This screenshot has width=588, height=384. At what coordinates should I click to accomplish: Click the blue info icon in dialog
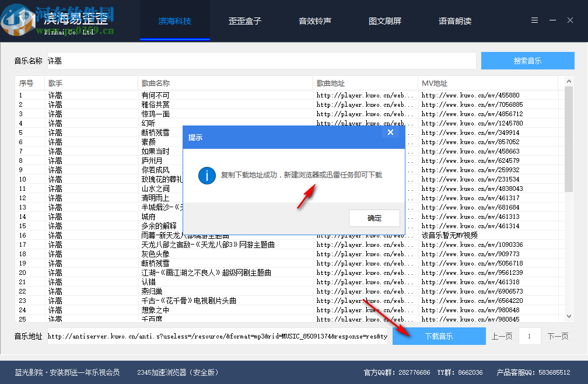point(206,176)
